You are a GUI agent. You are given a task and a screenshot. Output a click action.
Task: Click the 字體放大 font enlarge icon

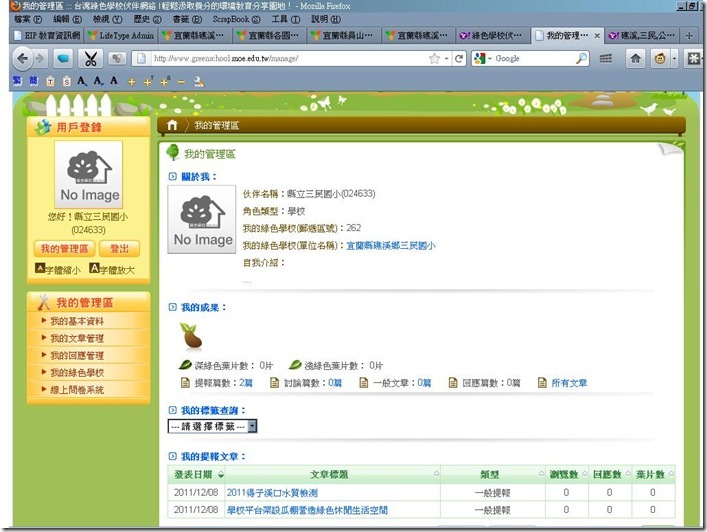(x=94, y=269)
